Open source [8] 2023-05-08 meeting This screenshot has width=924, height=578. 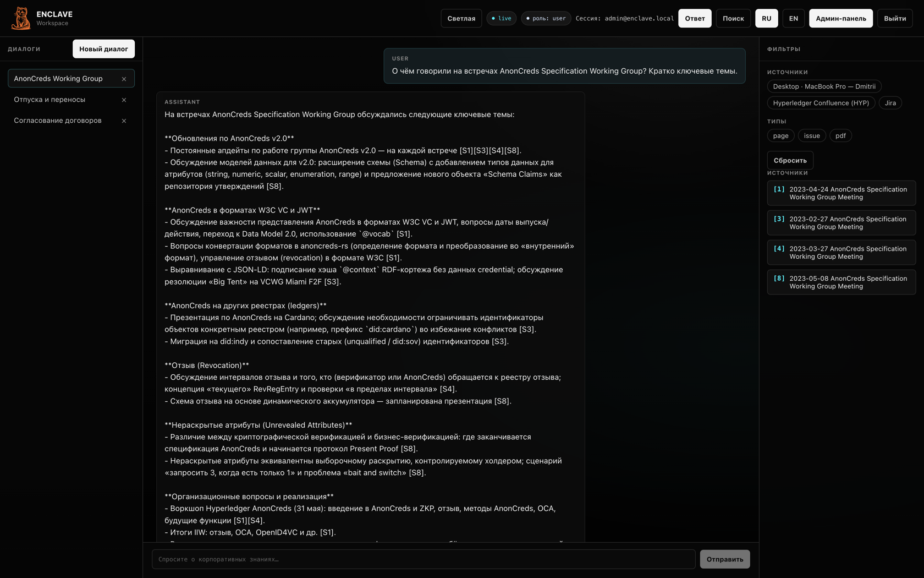pos(841,282)
